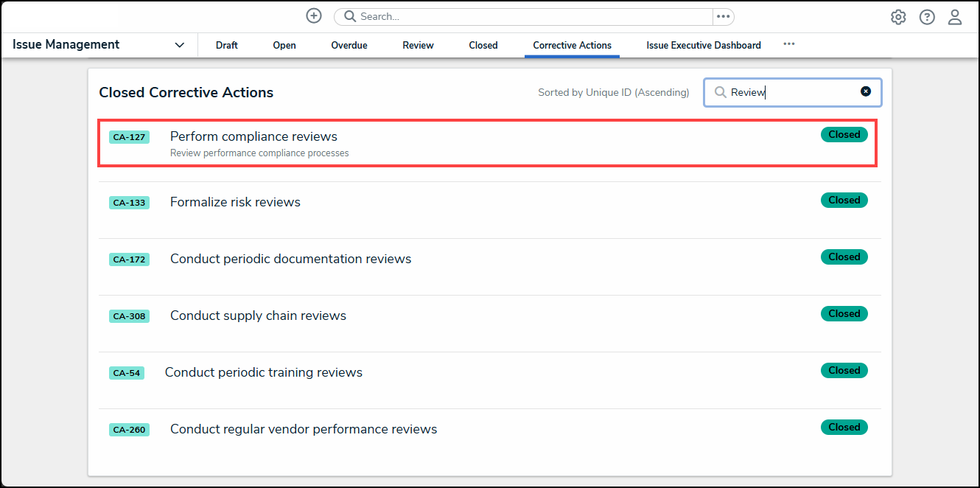Viewport: 980px width, 488px height.
Task: Click the search bar ellipsis options
Action: (x=723, y=16)
